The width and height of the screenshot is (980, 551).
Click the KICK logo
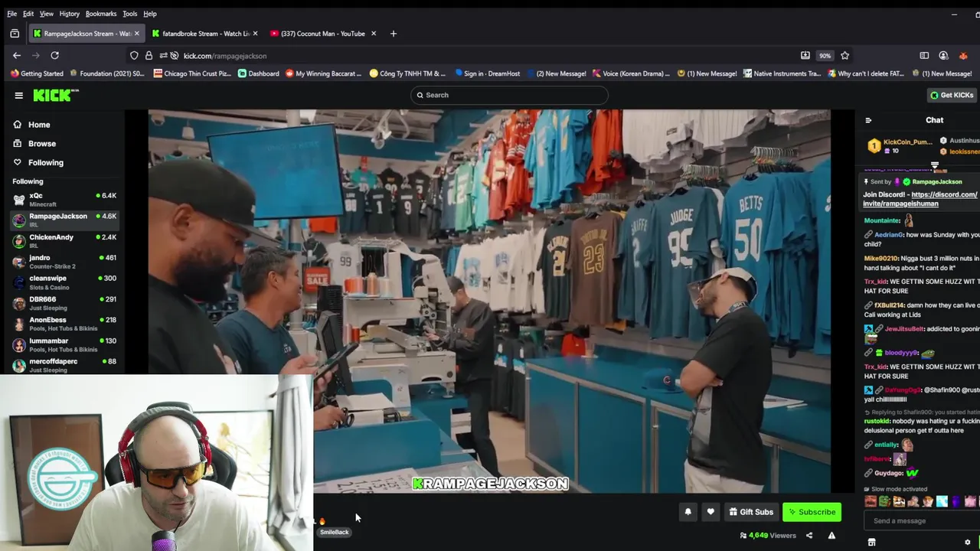(55, 95)
